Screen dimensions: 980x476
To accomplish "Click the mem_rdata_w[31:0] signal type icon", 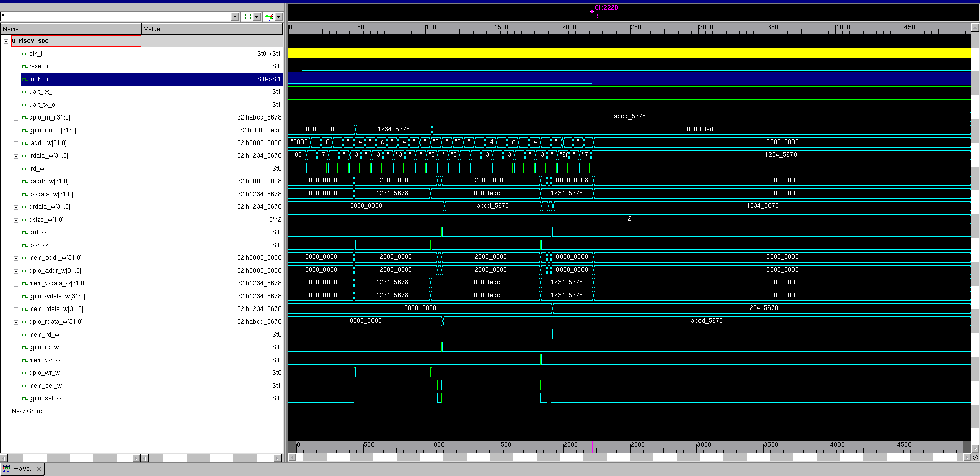I will (25, 309).
